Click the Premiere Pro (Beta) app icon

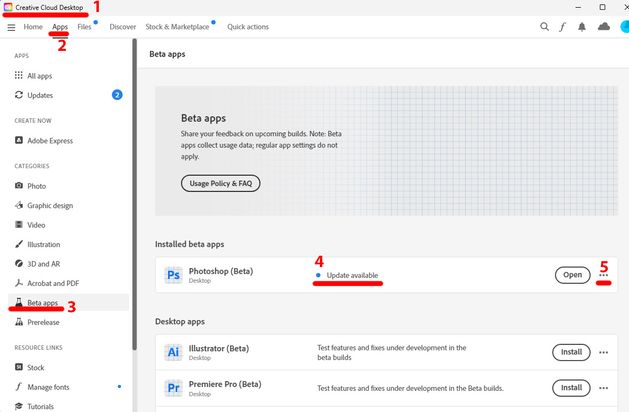pyautogui.click(x=172, y=387)
